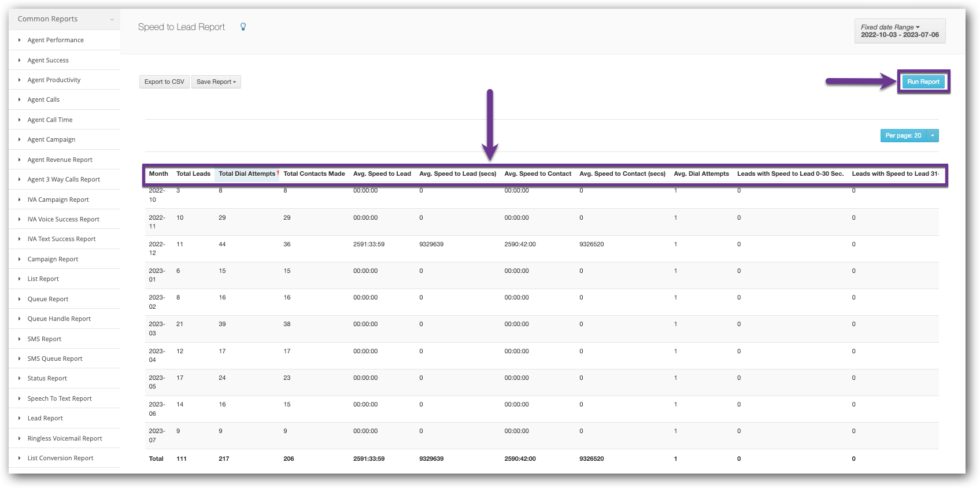This screenshot has height=488, width=980.
Task: Select the SMS Queue Report entry
Action: point(55,359)
